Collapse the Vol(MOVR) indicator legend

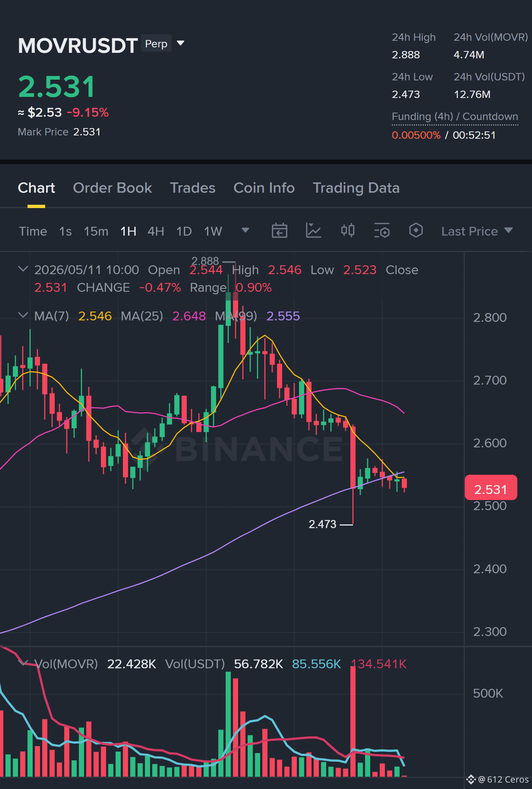click(23, 663)
